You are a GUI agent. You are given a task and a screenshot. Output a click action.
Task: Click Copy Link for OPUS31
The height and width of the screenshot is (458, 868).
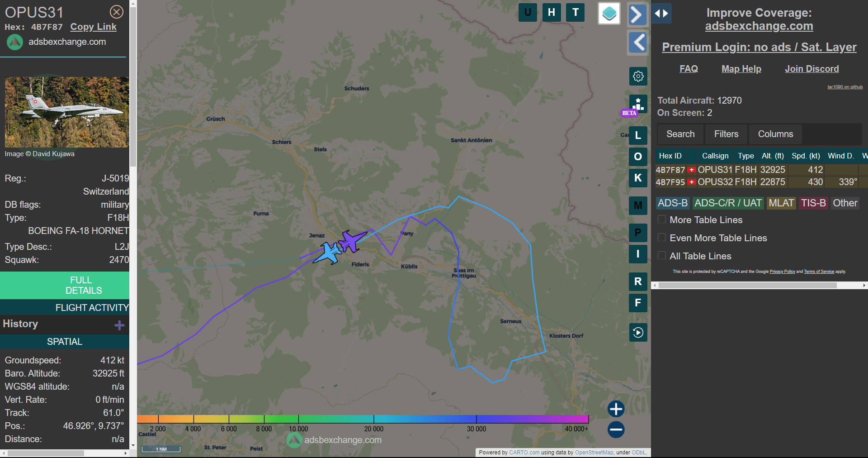(x=93, y=27)
